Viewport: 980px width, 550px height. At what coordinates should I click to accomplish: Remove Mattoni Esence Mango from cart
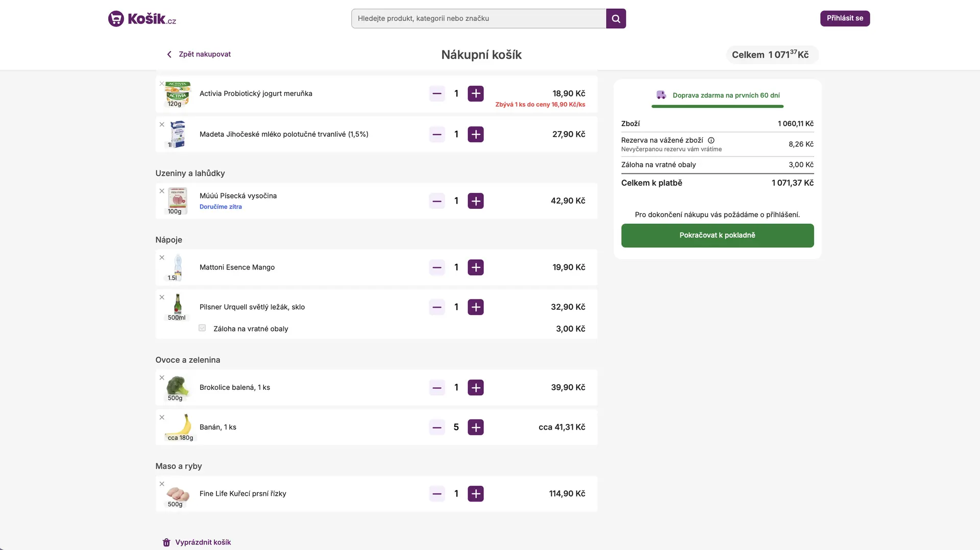coord(162,258)
